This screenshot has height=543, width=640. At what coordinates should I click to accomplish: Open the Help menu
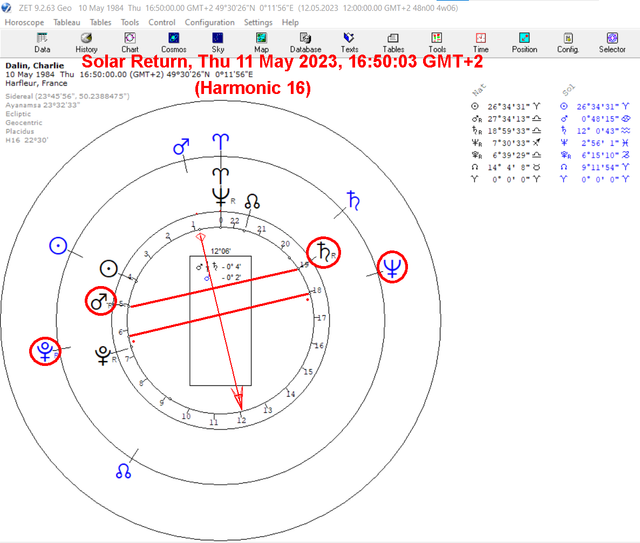290,22
